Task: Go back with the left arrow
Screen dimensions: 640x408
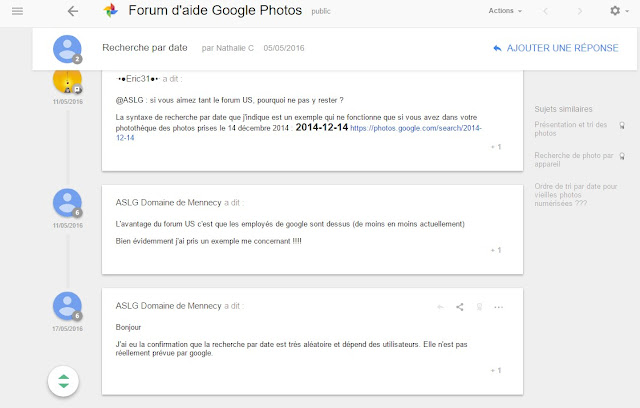Action: (x=73, y=11)
